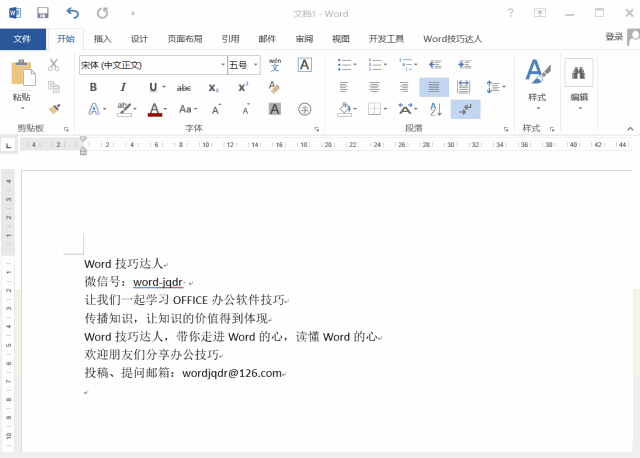Open the quick access toolbar customize arrow

133,13
